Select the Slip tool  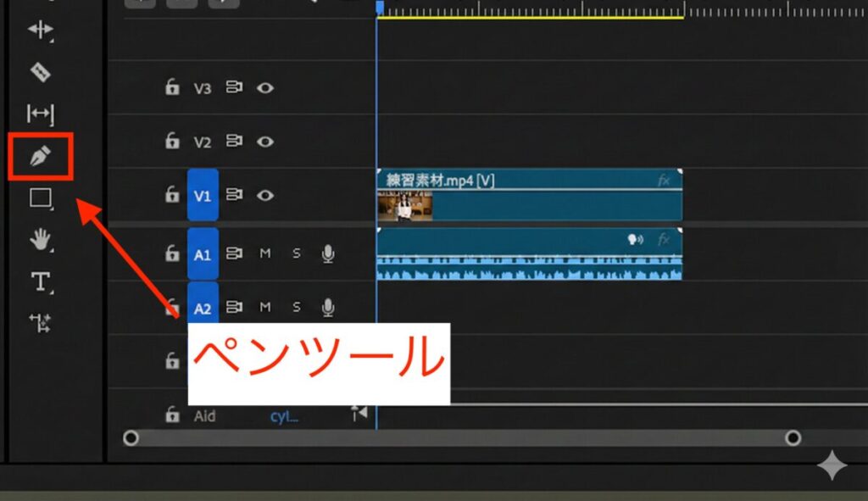pyautogui.click(x=40, y=114)
